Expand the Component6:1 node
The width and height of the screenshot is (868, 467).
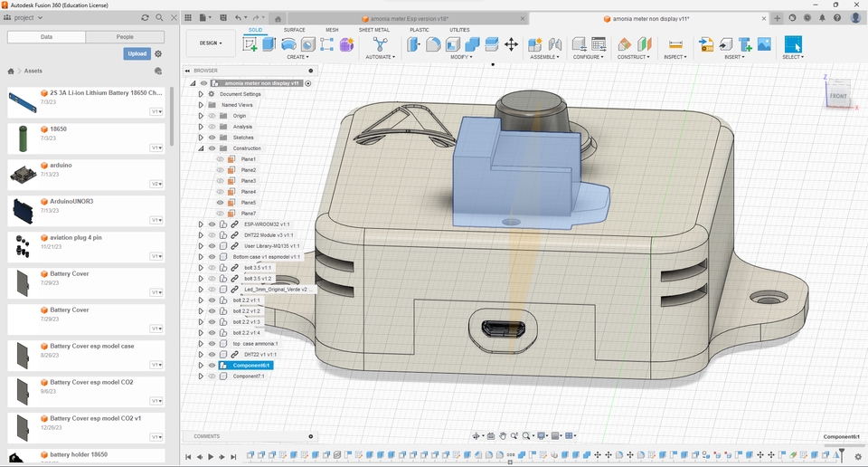201,365
